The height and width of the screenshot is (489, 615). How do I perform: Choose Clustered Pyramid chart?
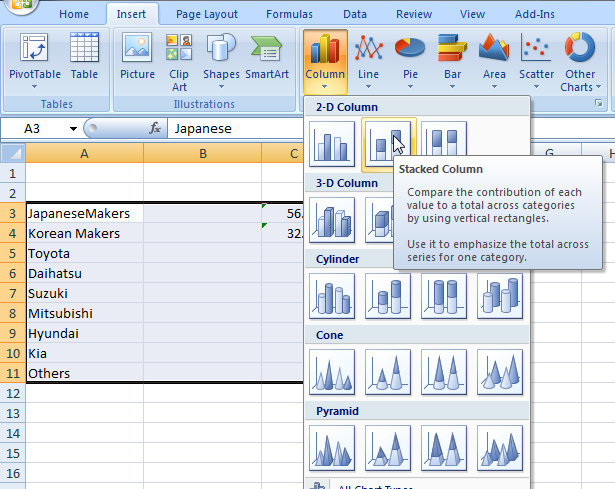[332, 448]
